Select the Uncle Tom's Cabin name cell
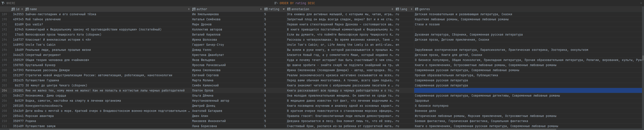 coord(40,45)
